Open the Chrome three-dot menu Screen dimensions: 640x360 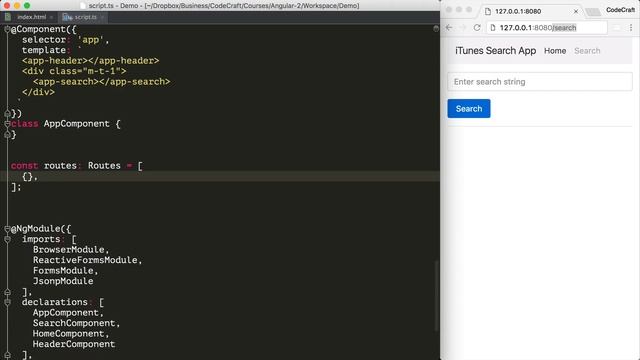pyautogui.click(x=631, y=28)
